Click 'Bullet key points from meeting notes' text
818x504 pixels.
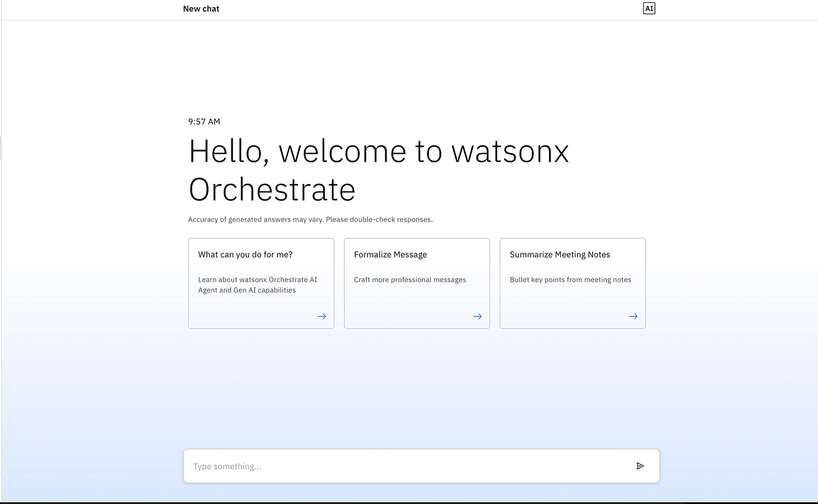pos(570,280)
